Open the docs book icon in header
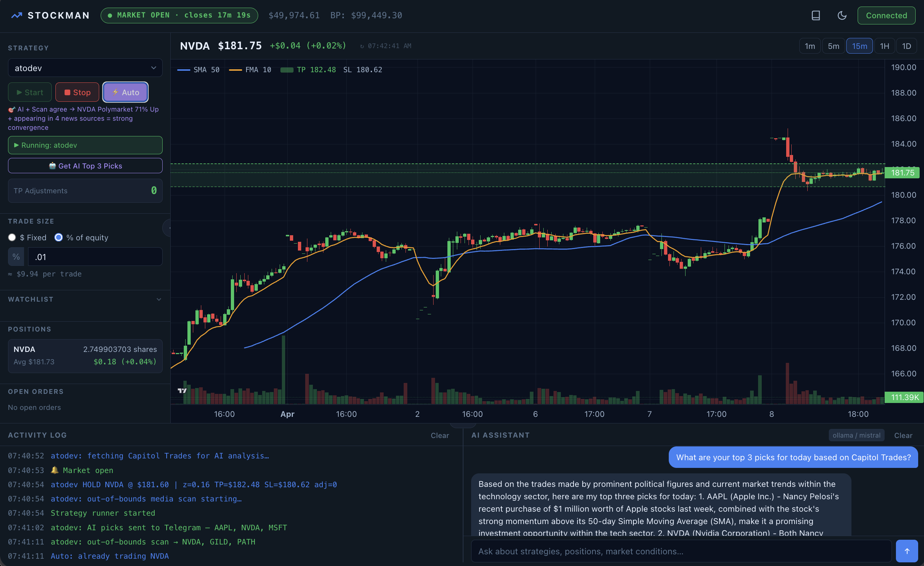Screen dimensions: 924x566 (816, 15)
